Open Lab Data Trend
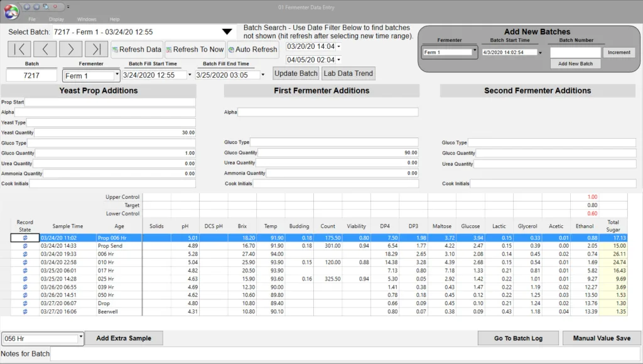The height and width of the screenshot is (364, 643). click(x=348, y=73)
